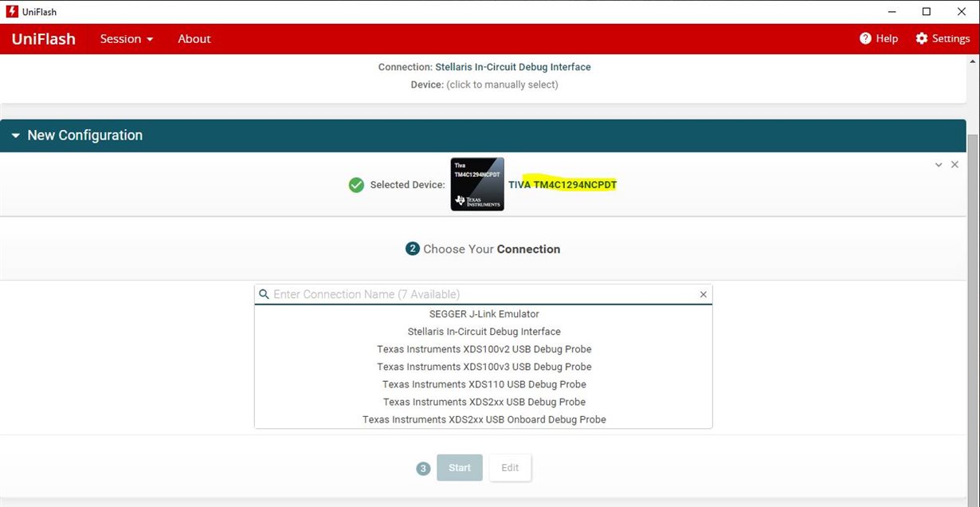Click the detected Connection Stellaris link at top
Viewport: 980px width, 507px height.
[x=513, y=67]
